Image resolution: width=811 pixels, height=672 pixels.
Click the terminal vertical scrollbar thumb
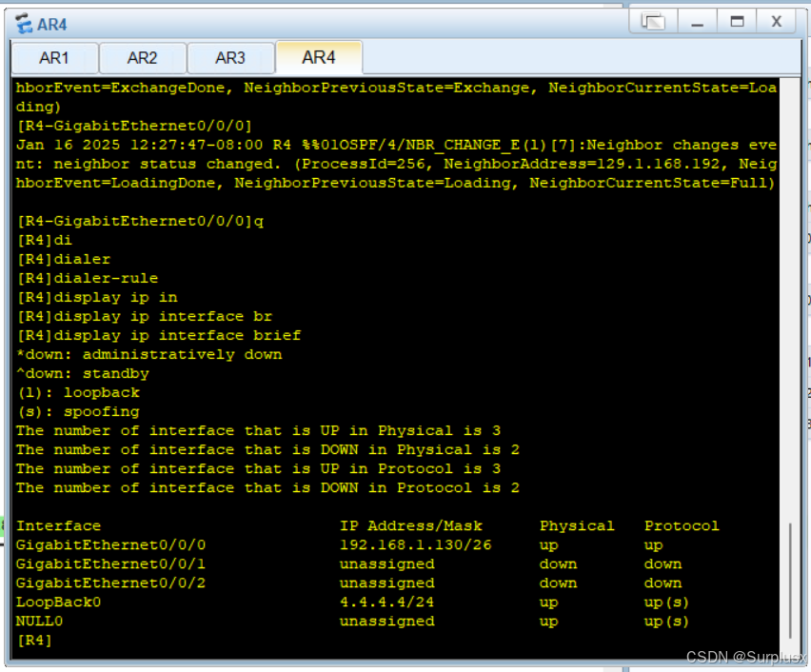click(x=790, y=581)
